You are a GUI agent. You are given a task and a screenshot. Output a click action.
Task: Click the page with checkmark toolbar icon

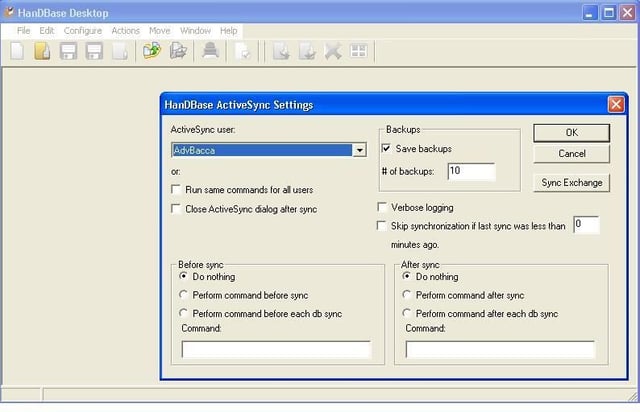click(x=243, y=51)
